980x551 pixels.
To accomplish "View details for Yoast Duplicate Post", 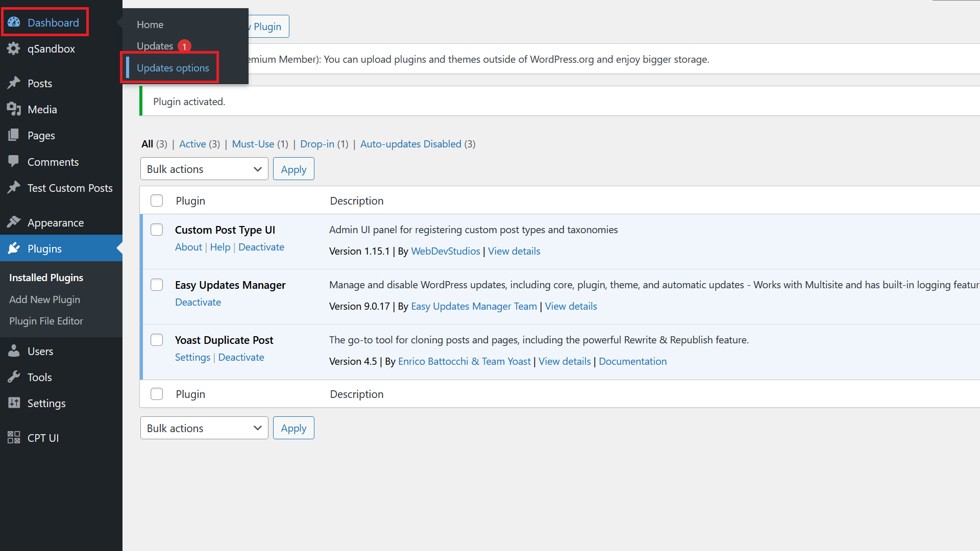I will click(565, 361).
